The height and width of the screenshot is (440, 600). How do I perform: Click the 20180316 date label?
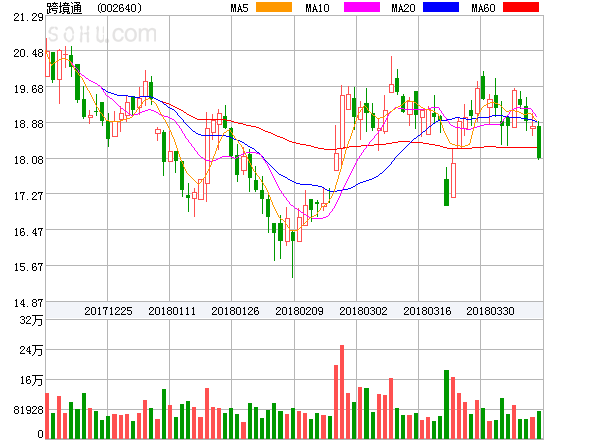(x=427, y=311)
